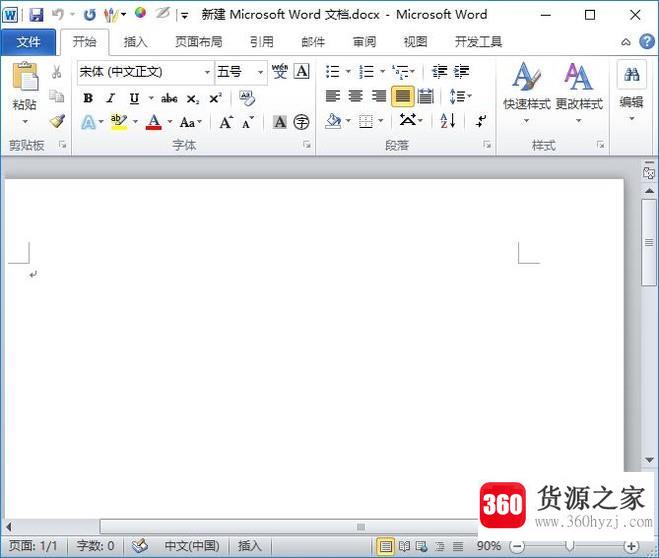Toggle Bold formatting
Viewport: 659px width, 558px height.
(x=88, y=98)
